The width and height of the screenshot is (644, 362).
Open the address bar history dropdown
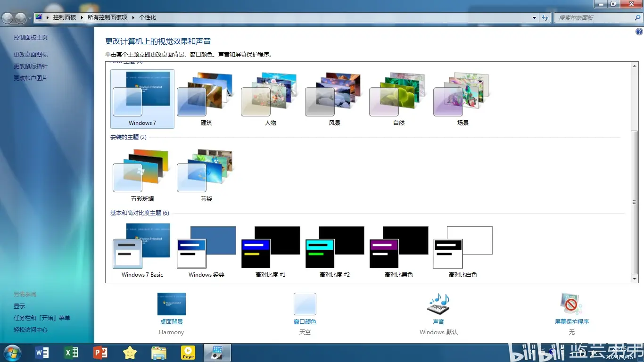(534, 17)
